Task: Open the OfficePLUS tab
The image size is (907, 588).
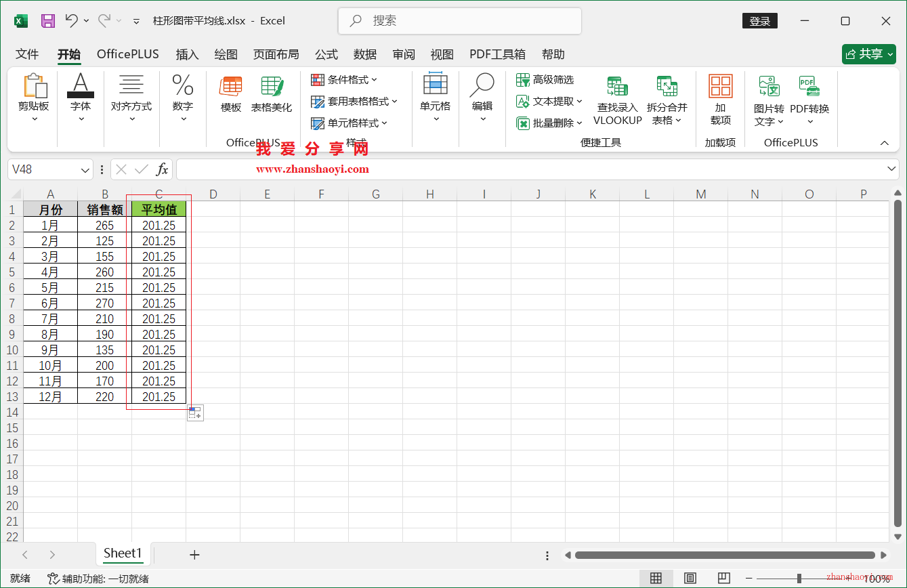Action: pos(128,54)
